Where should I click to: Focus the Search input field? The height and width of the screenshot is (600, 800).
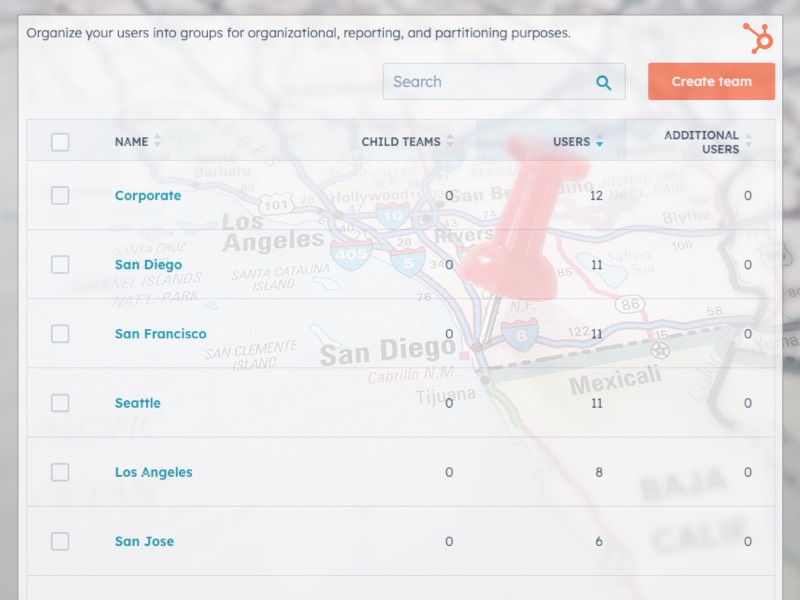pos(488,82)
